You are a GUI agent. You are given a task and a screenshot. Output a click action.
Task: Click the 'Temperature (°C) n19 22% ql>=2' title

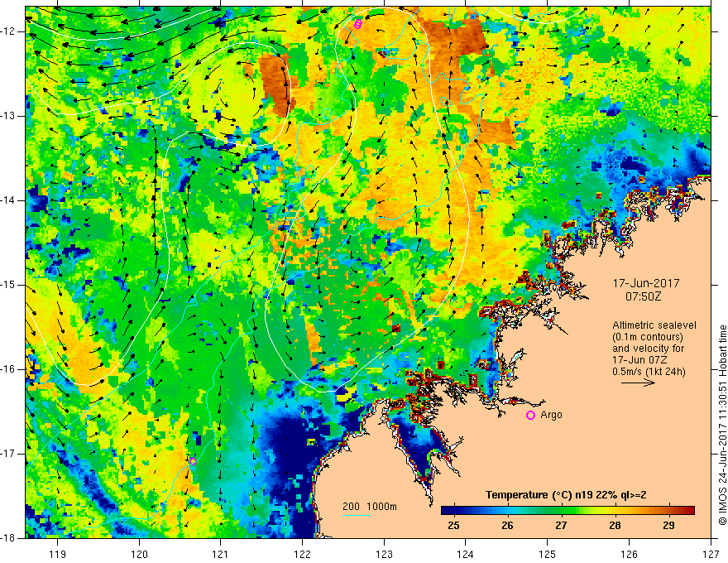coord(566,495)
